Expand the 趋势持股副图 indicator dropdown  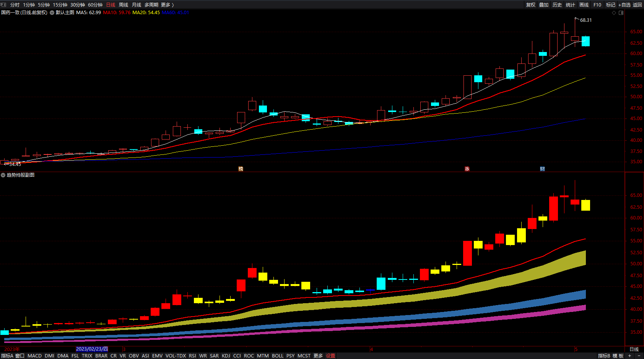coord(3,175)
